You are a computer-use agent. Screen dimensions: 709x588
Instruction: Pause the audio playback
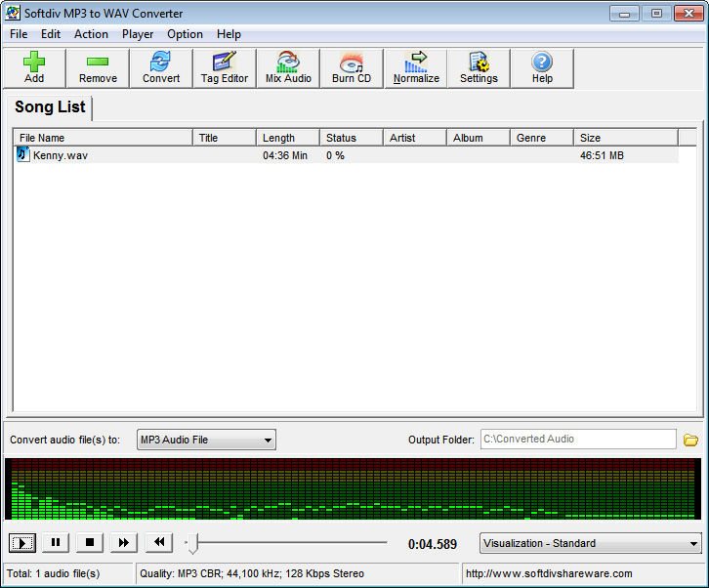tap(56, 542)
